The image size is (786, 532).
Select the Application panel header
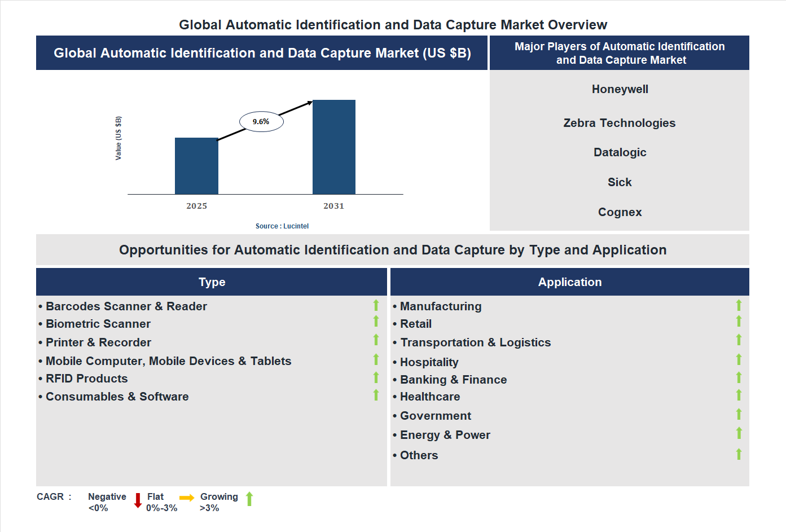coord(570,282)
